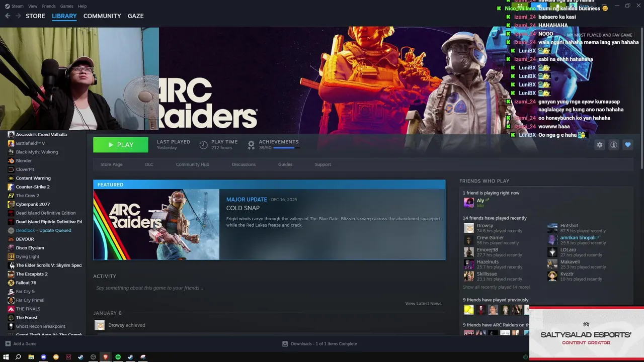Open the COMMUNITY tab
Image resolution: width=644 pixels, height=362 pixels.
[102, 16]
